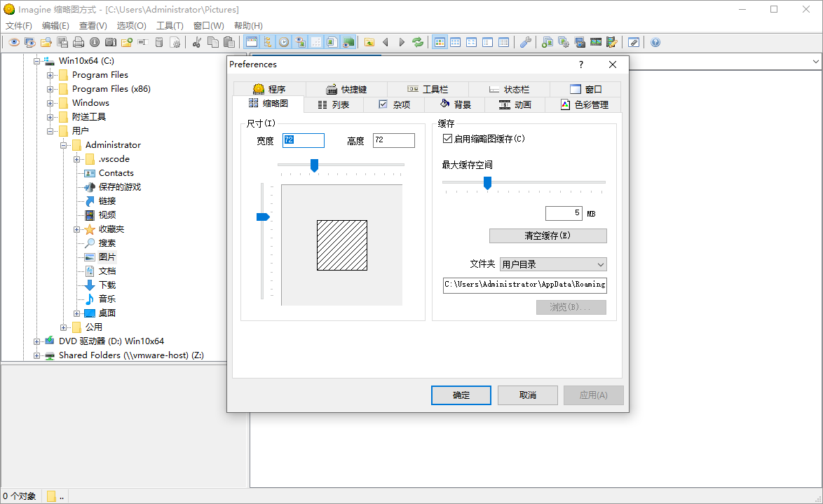The height and width of the screenshot is (504, 823).
Task: Select the Cut tool in the toolbar
Action: click(x=196, y=42)
